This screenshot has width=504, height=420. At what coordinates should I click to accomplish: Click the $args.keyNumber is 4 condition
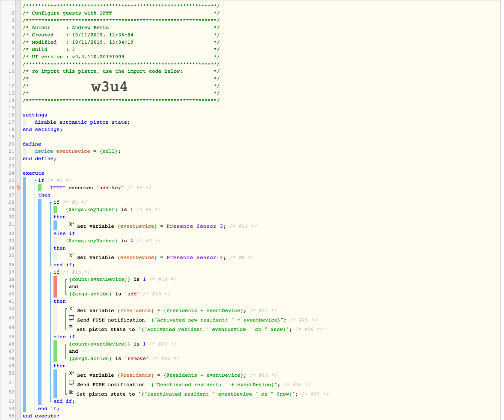[99, 241]
